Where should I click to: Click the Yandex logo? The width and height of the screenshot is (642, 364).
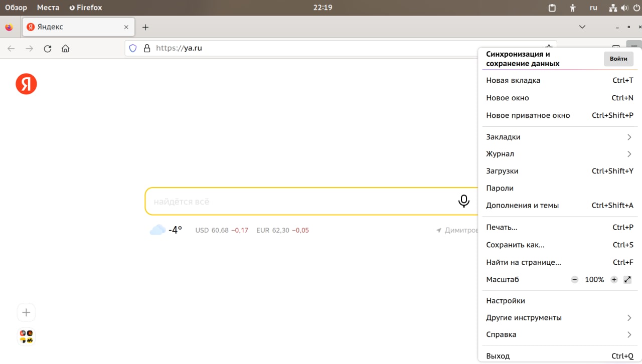[x=26, y=84]
